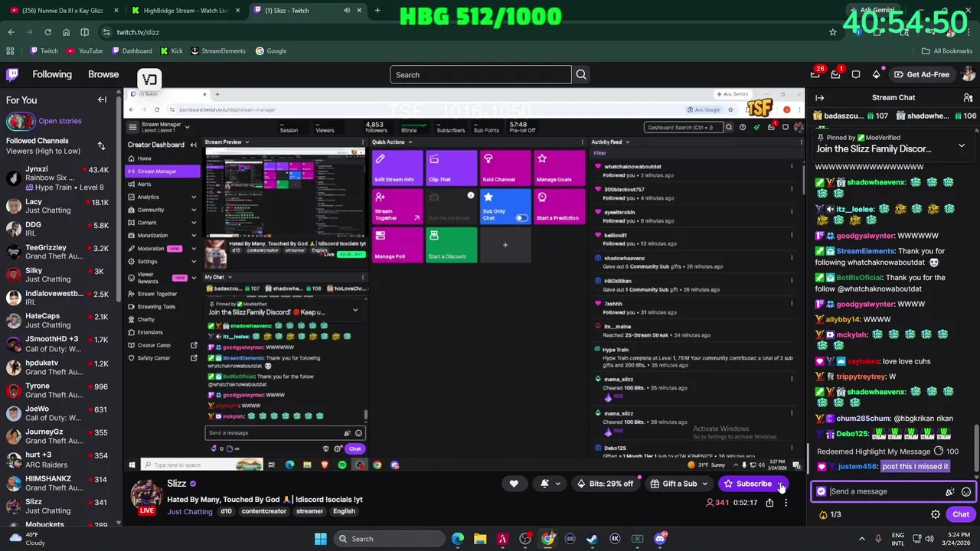980x551 pixels.
Task: Open File Explorer from the taskbar
Action: click(x=480, y=539)
